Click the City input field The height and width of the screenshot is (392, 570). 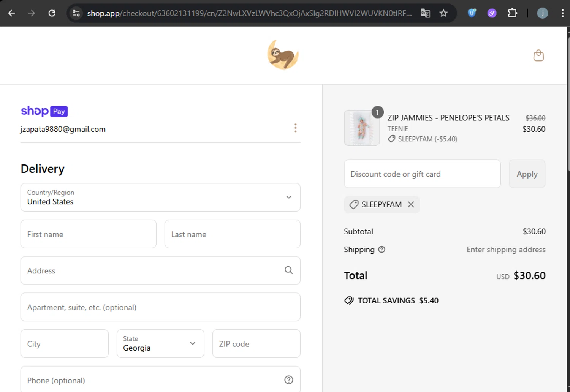tap(65, 343)
